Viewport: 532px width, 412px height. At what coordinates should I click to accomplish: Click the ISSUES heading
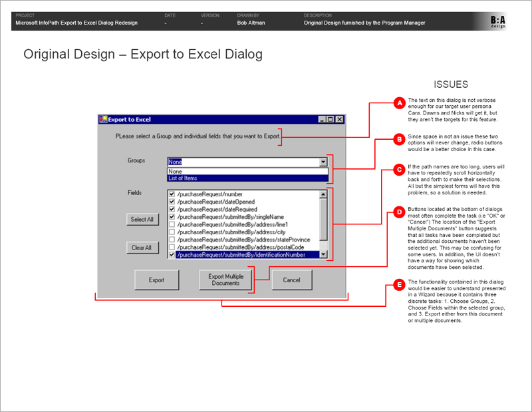pos(451,85)
